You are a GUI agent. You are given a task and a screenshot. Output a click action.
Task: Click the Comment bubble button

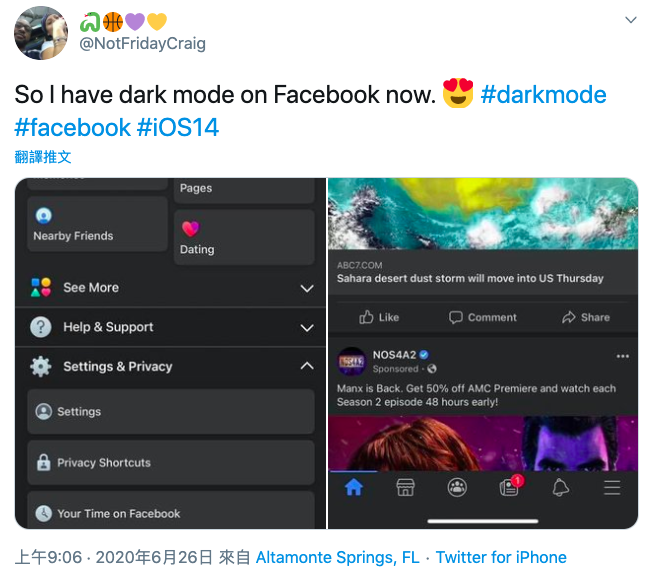click(482, 317)
